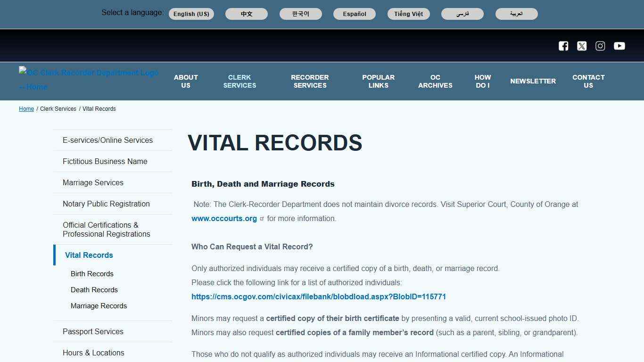Open the Clerk Services menu
The height and width of the screenshot is (362, 644).
239,81
